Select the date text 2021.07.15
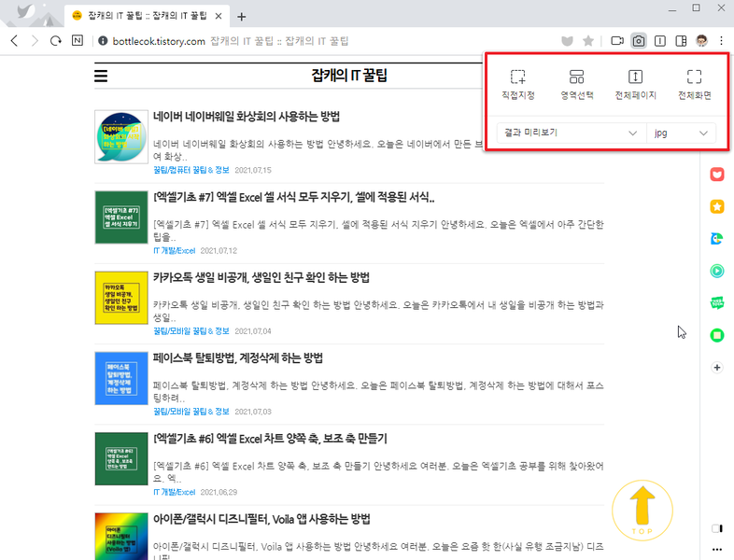This screenshot has height=560, width=734. click(x=253, y=170)
